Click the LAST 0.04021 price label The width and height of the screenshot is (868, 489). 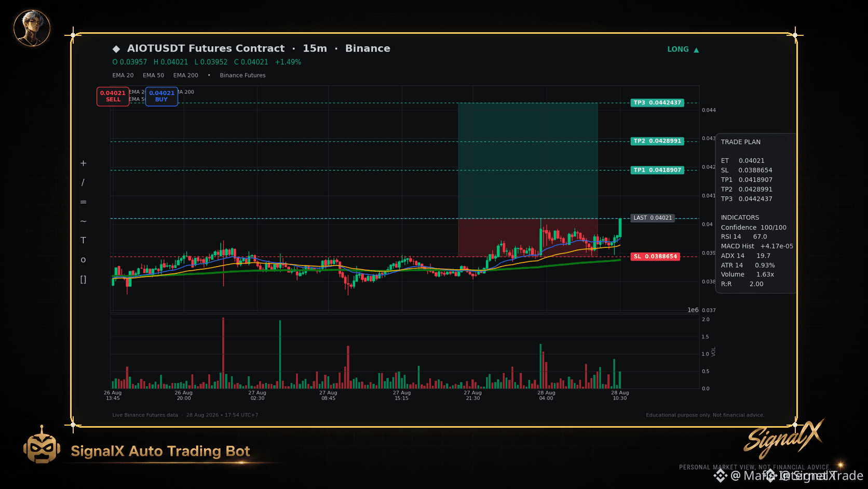[653, 218]
